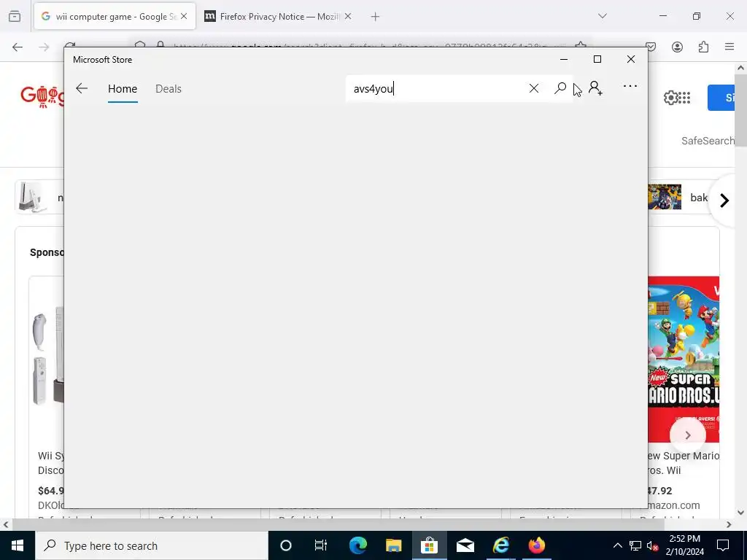The width and height of the screenshot is (747, 560).
Task: Click the New Super Mario Bros product image
Action: point(684,359)
